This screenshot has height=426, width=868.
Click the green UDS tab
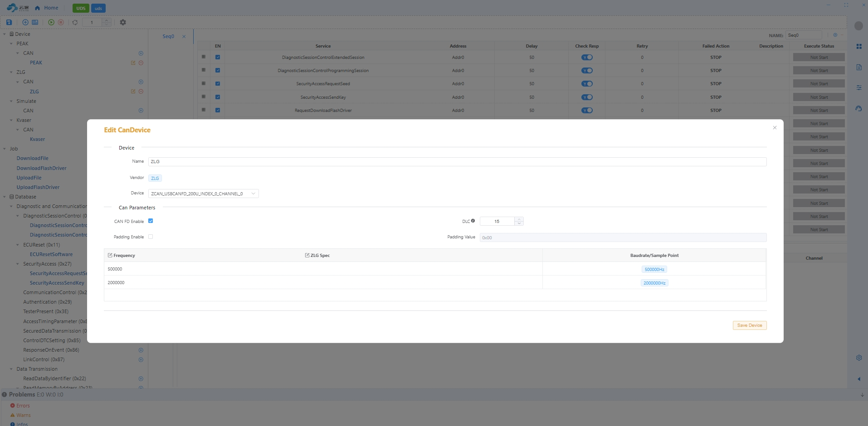pyautogui.click(x=81, y=8)
